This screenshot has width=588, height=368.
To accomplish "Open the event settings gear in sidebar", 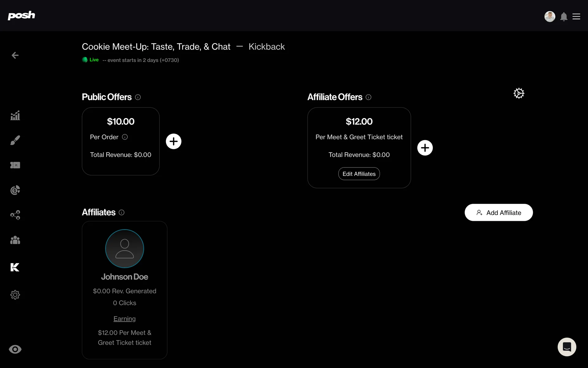I will pyautogui.click(x=15, y=295).
